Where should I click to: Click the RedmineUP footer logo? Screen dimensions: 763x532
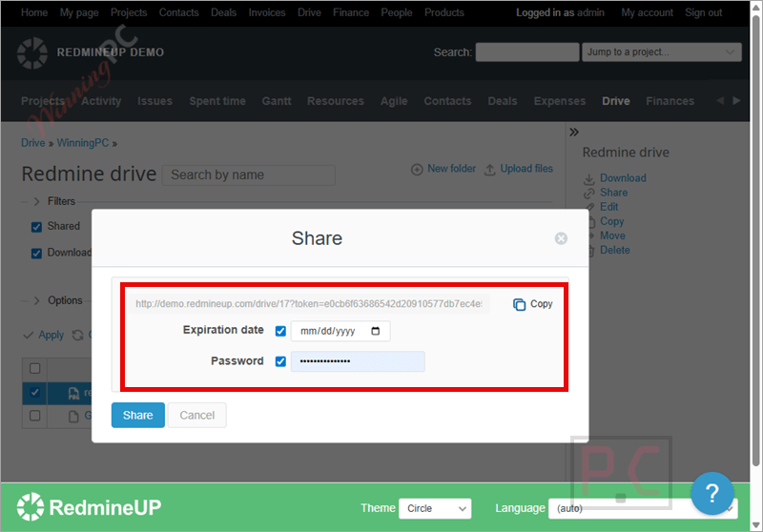click(x=89, y=507)
